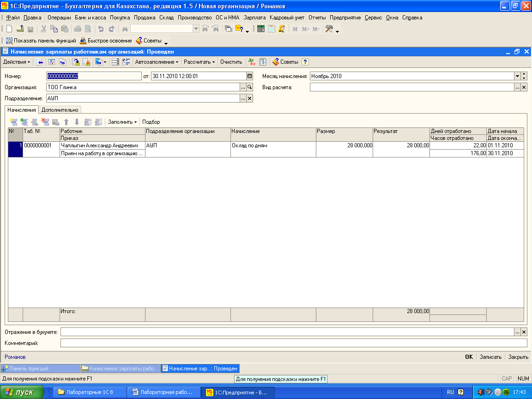Click the Delete row icon with red cross

pos(45,122)
